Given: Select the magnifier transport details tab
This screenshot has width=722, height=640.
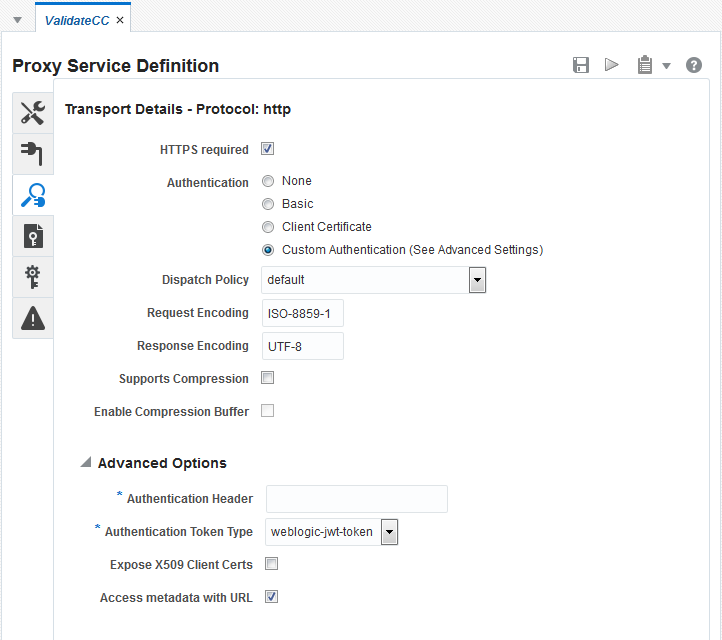Looking at the screenshot, I should [32, 195].
